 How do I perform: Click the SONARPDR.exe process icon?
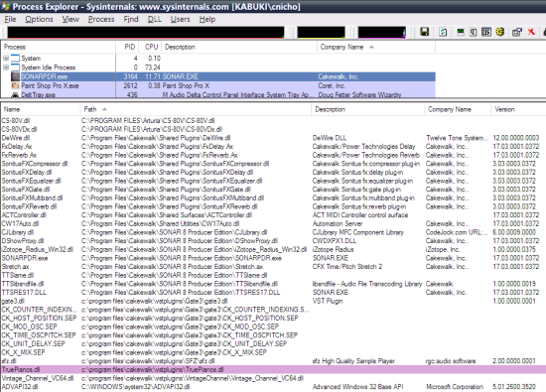point(15,76)
